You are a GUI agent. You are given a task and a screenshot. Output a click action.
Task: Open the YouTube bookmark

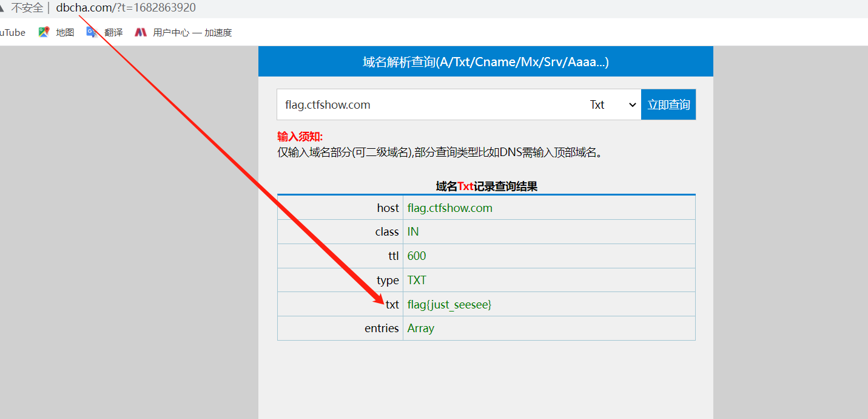12,33
